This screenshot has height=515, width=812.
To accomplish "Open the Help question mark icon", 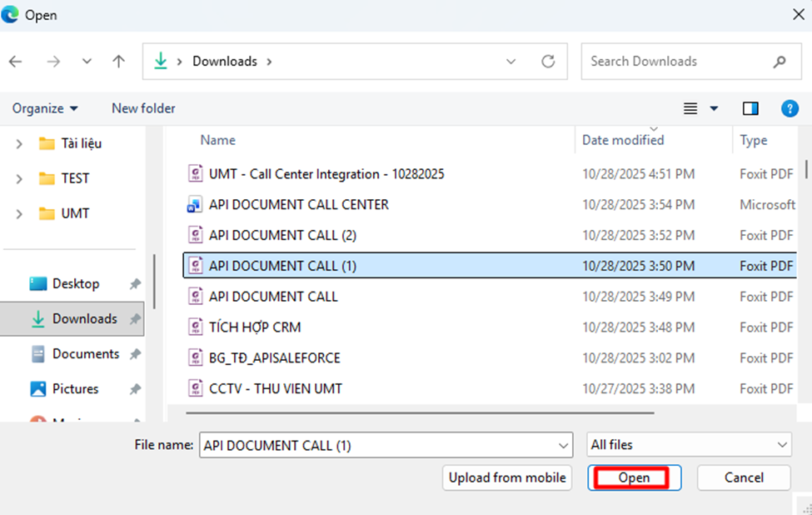I will pos(790,108).
